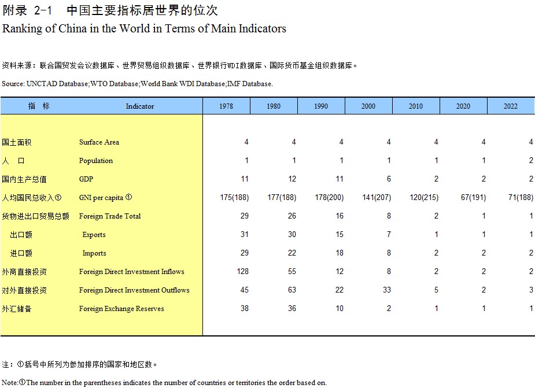This screenshot has width=535, height=392.
Task: Click the 'GDP' row label
Action: [x=86, y=179]
